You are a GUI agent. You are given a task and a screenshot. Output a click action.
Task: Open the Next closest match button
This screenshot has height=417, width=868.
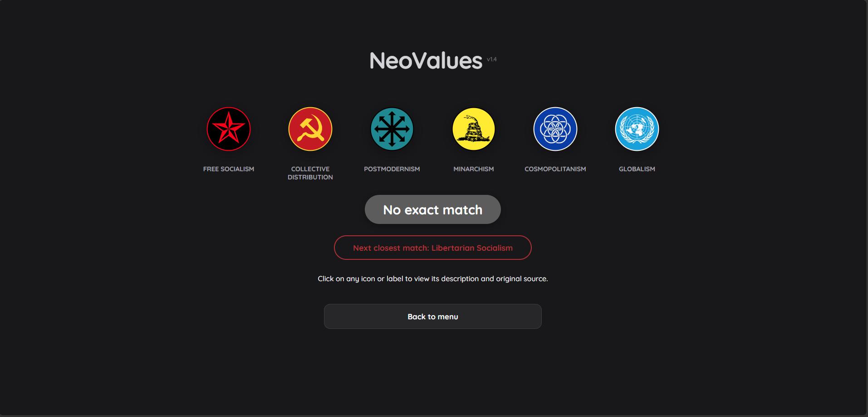pyautogui.click(x=433, y=248)
